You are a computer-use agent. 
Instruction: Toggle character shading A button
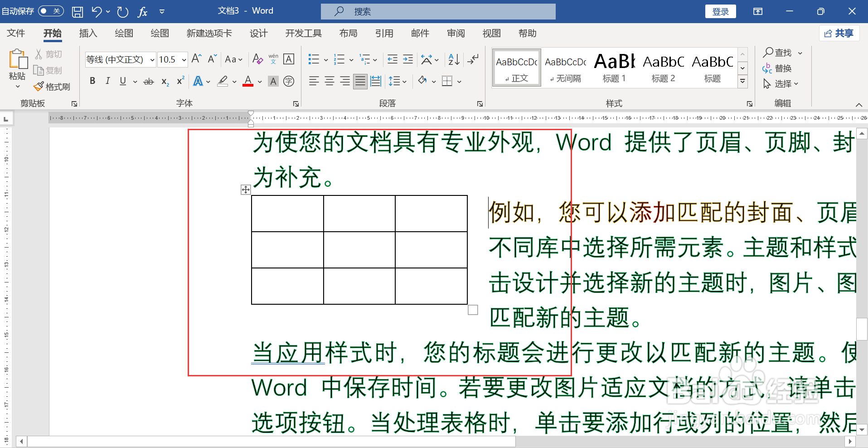tap(273, 81)
